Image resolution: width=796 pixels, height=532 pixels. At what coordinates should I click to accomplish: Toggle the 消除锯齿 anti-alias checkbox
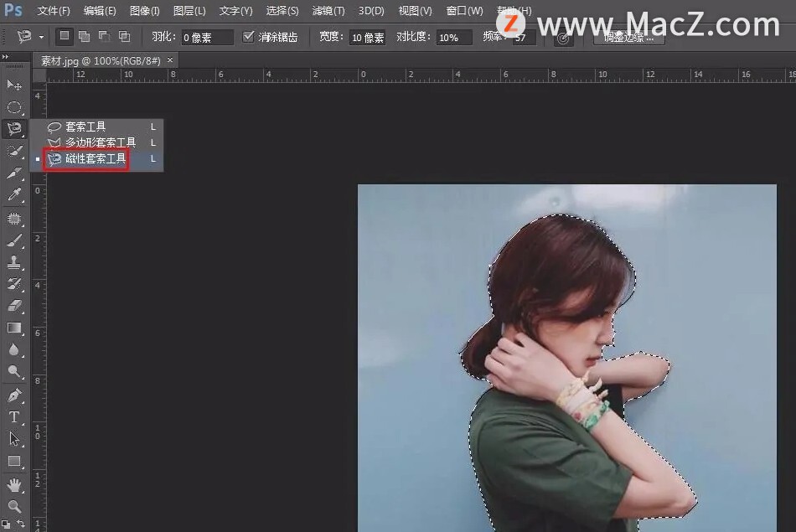[248, 37]
